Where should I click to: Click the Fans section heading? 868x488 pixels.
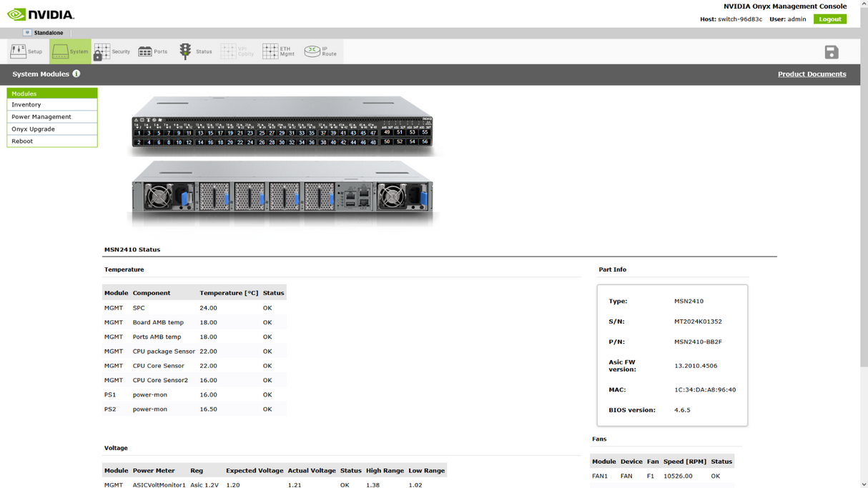599,439
